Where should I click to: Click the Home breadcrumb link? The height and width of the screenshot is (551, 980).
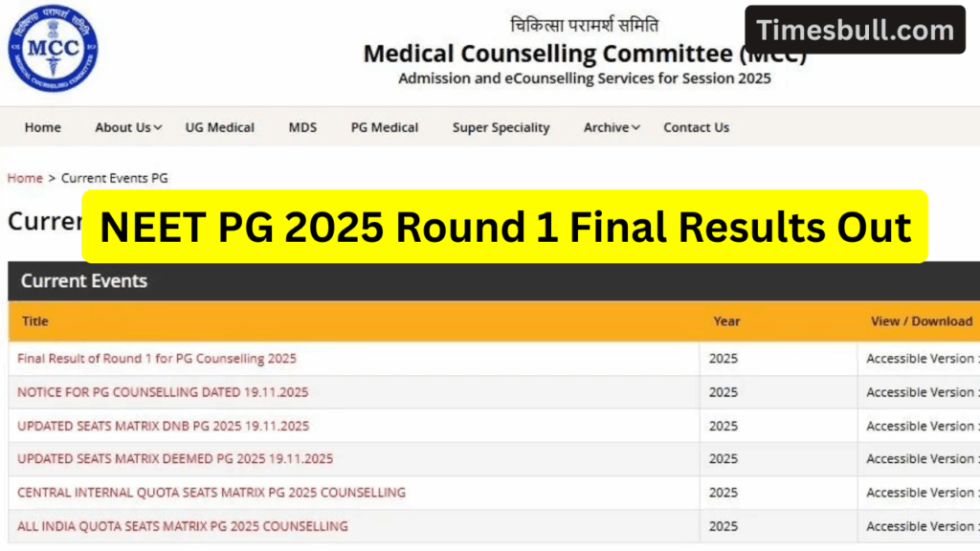(25, 178)
